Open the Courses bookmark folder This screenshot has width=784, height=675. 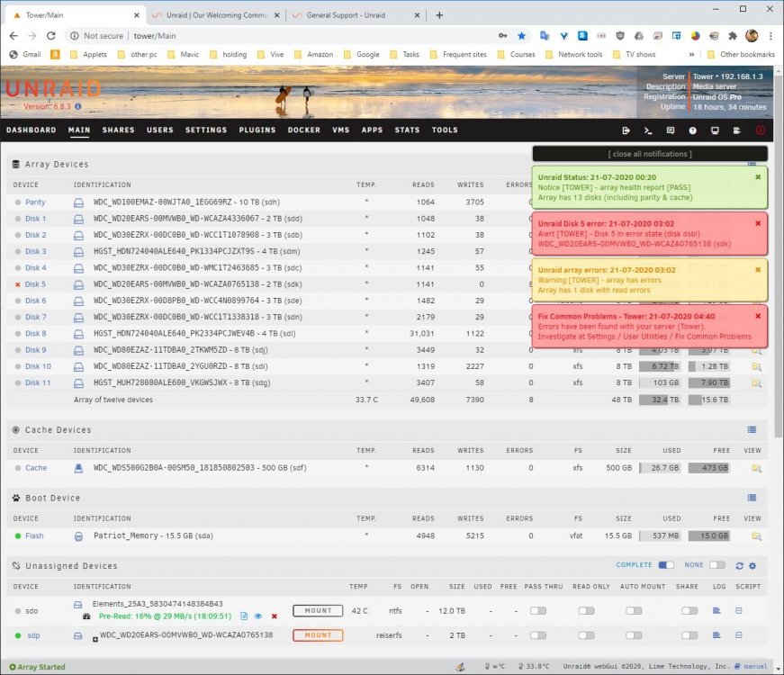coord(516,54)
